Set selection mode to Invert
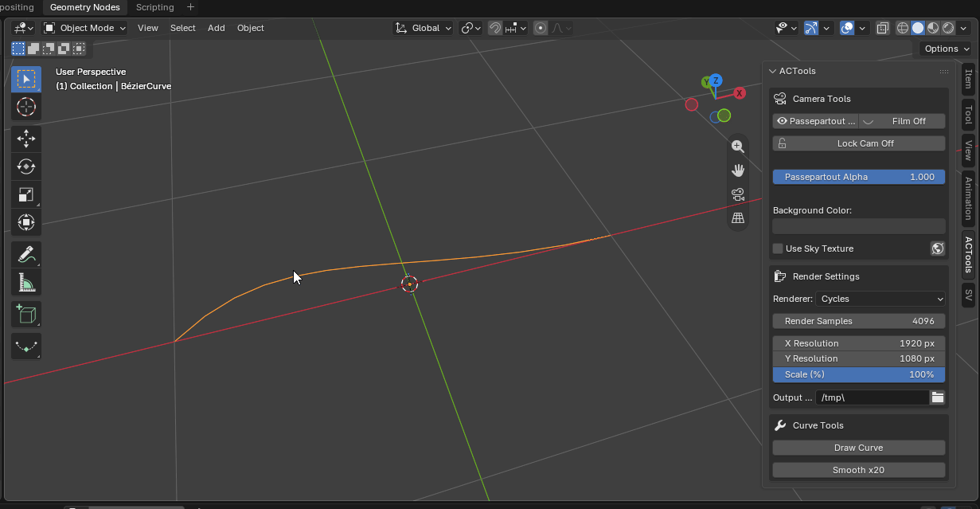The width and height of the screenshot is (980, 509). click(64, 49)
